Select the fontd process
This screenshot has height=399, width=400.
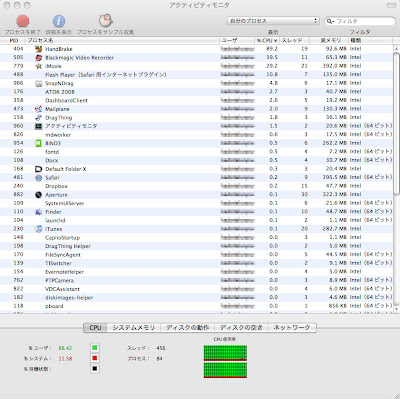[196, 152]
